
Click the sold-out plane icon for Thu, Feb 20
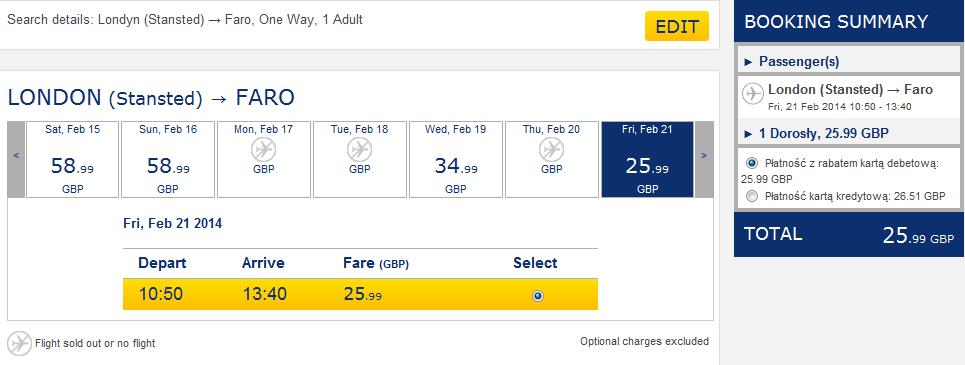point(551,150)
